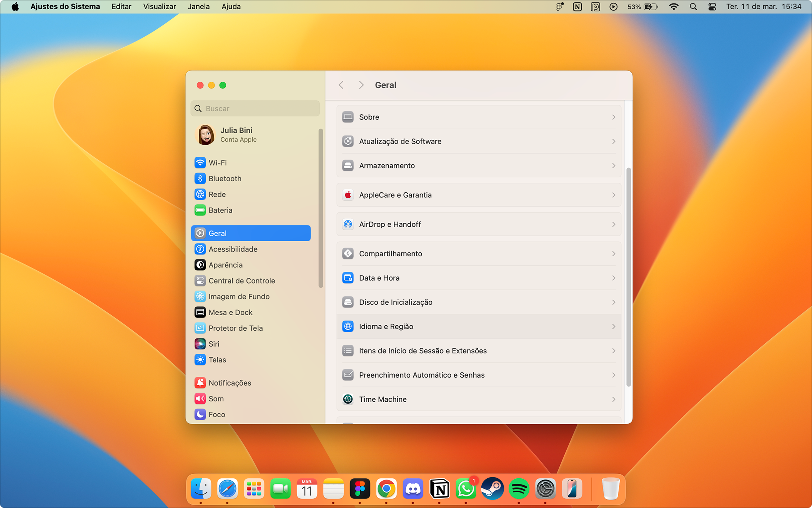The image size is (812, 508).
Task: Select Bluetooth in the sidebar
Action: click(x=225, y=179)
